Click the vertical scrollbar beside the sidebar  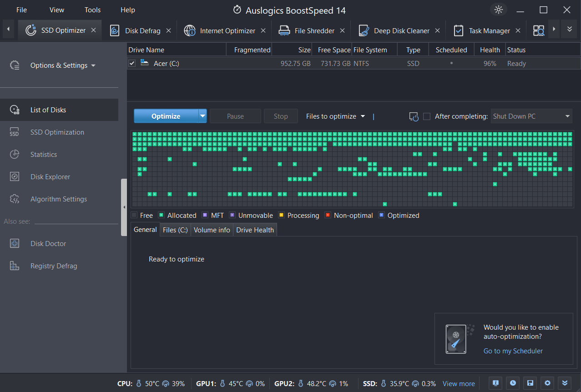(x=124, y=207)
